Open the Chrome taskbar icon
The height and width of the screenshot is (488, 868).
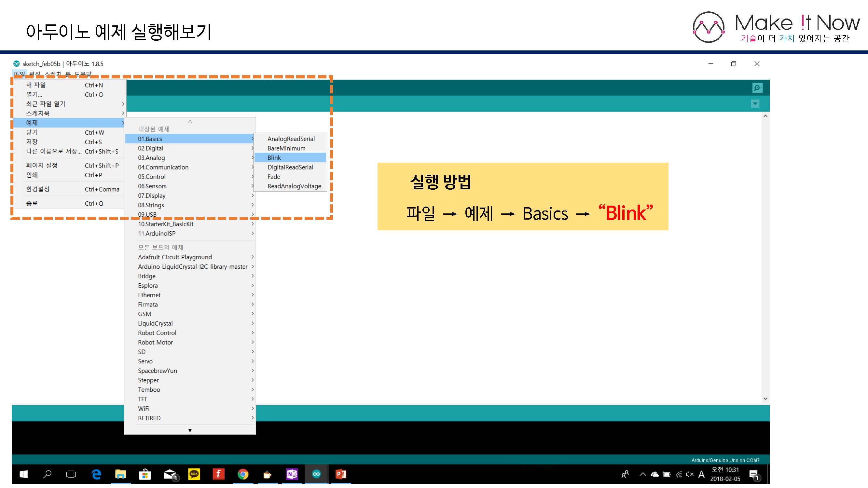[x=242, y=474]
